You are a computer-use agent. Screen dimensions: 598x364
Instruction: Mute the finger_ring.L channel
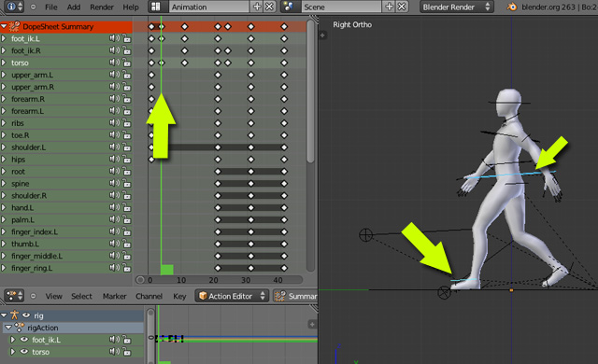pos(114,268)
